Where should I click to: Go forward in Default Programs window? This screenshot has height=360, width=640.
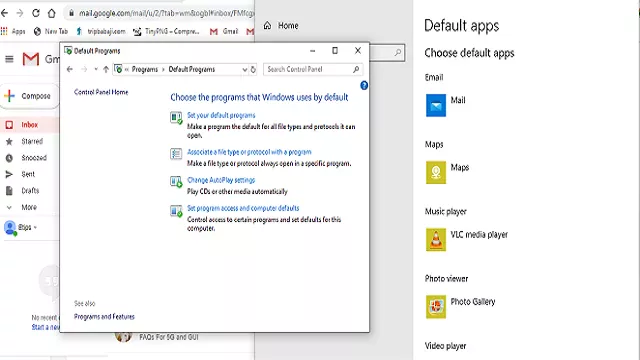pos(84,69)
